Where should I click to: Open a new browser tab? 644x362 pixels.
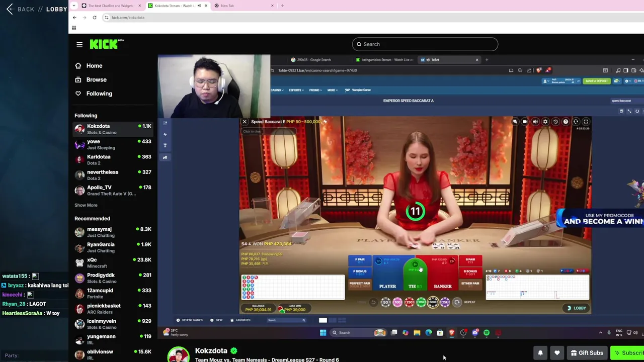(282, 6)
